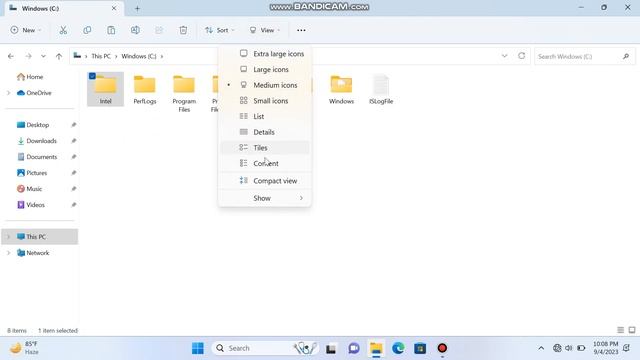
Task: Open clock and date at 10:08 PM
Action: pyautogui.click(x=606, y=348)
